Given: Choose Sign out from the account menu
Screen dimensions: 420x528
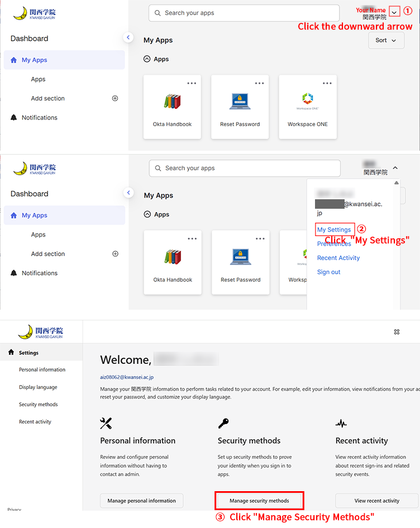Looking at the screenshot, I should click(328, 272).
